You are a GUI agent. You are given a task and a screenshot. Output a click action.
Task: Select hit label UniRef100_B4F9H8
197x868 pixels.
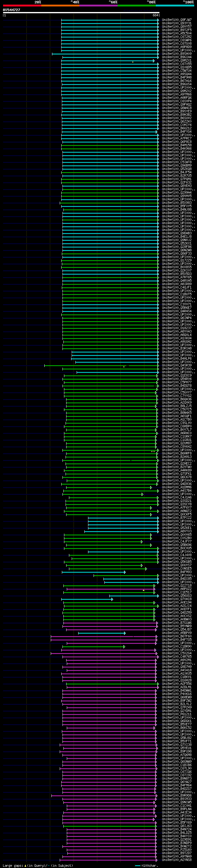pyautogui.click(x=176, y=78)
